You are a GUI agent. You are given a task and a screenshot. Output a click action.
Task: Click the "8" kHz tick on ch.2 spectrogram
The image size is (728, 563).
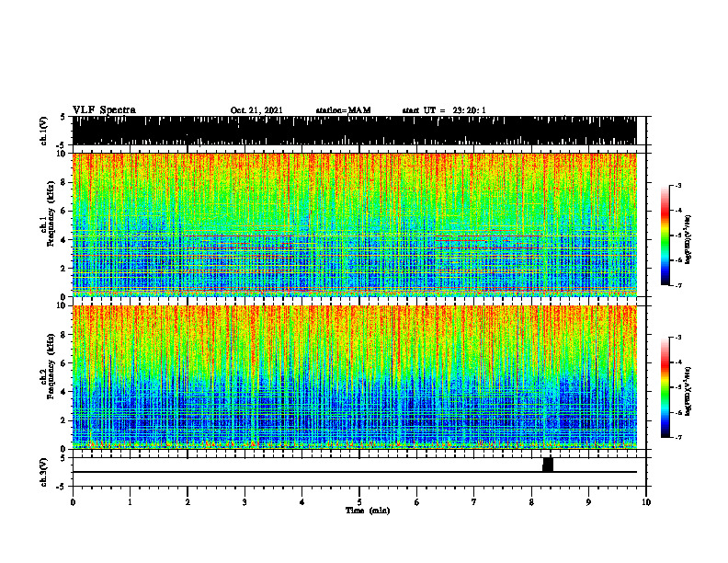tap(64, 335)
